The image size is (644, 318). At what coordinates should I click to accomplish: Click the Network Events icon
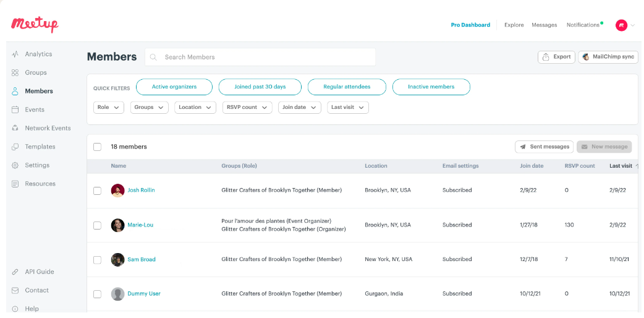(x=15, y=129)
